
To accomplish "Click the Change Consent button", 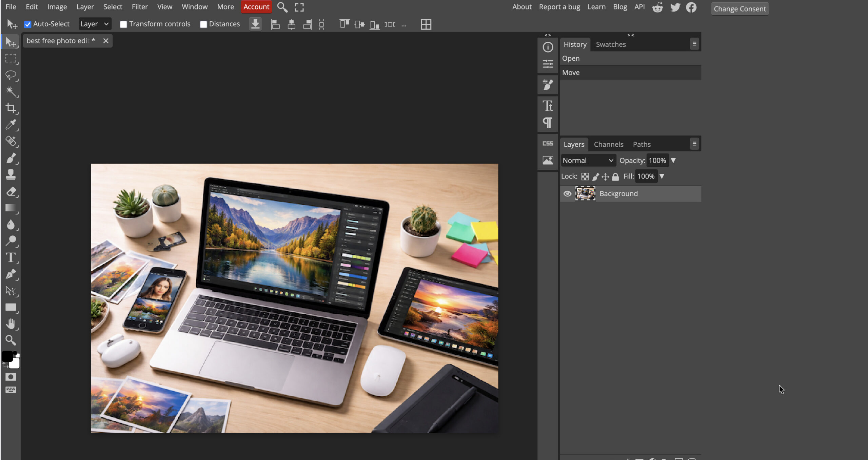I will tap(739, 8).
